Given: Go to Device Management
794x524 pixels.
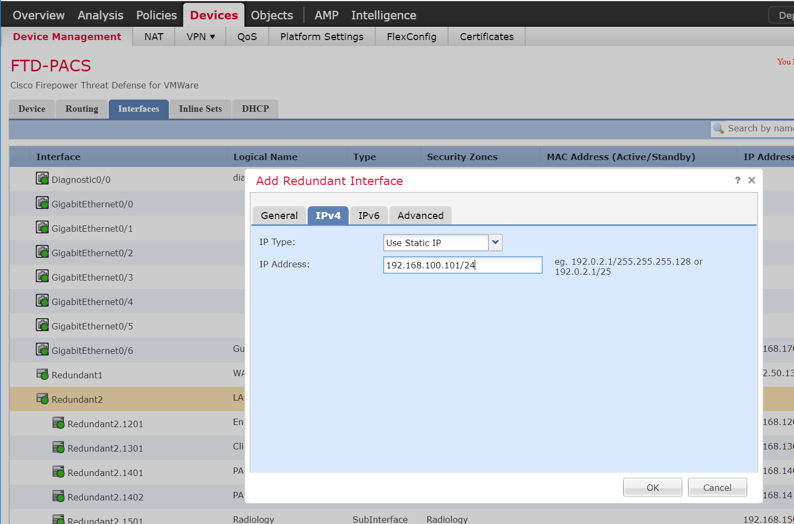Looking at the screenshot, I should [67, 36].
